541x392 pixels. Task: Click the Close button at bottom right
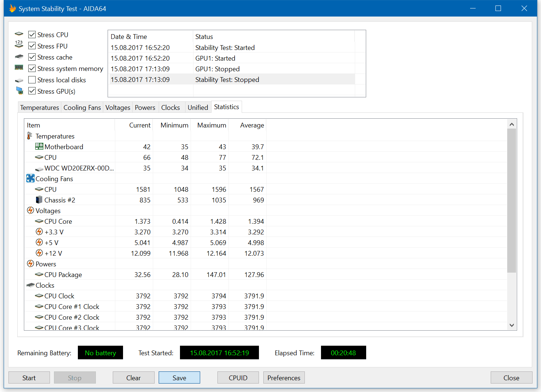pyautogui.click(x=511, y=378)
